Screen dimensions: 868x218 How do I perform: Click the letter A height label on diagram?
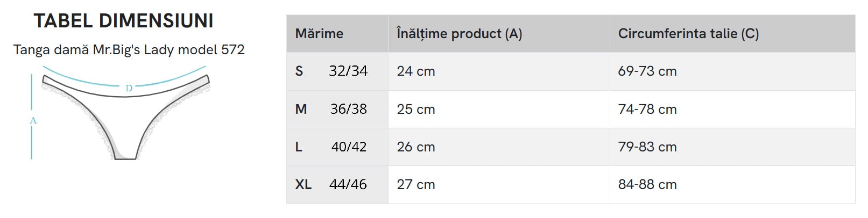33,121
